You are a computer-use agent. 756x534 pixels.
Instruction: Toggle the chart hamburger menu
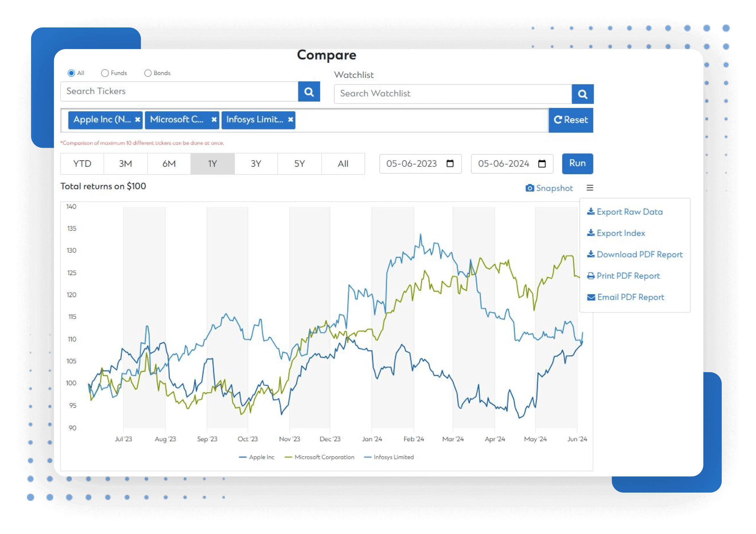click(x=590, y=188)
